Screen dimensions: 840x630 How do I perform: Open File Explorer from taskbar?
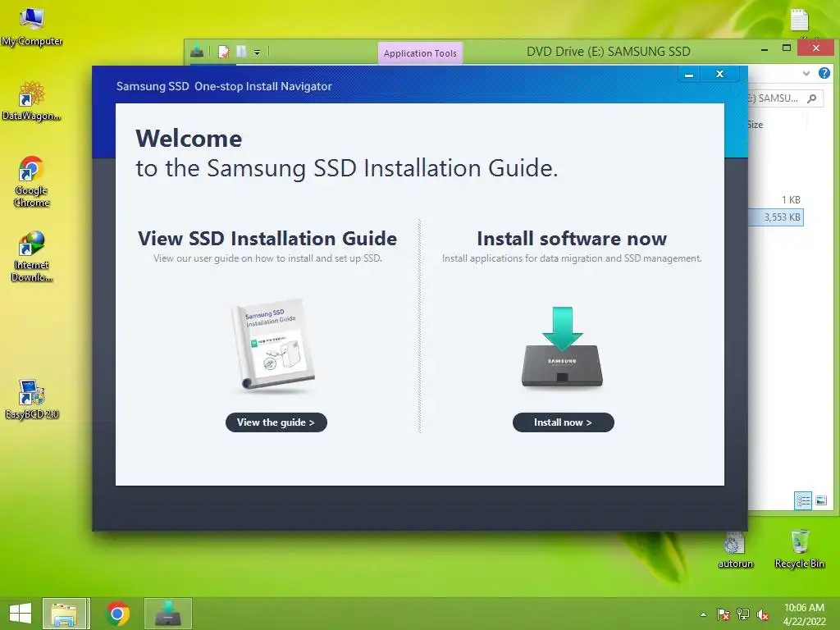[x=65, y=614]
